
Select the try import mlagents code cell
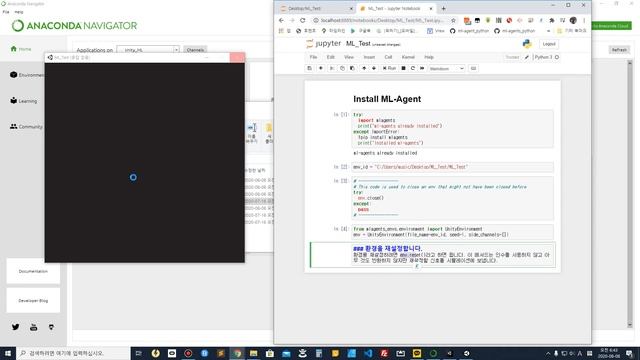point(452,129)
